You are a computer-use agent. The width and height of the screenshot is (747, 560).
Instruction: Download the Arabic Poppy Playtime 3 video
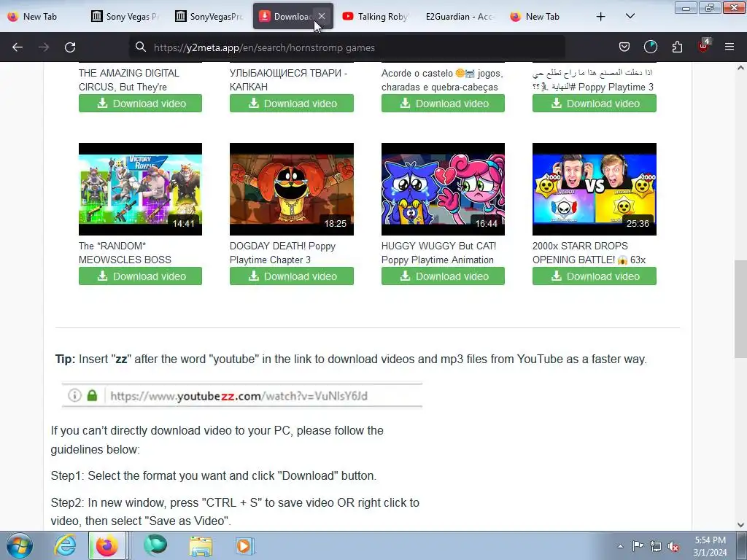(x=594, y=104)
